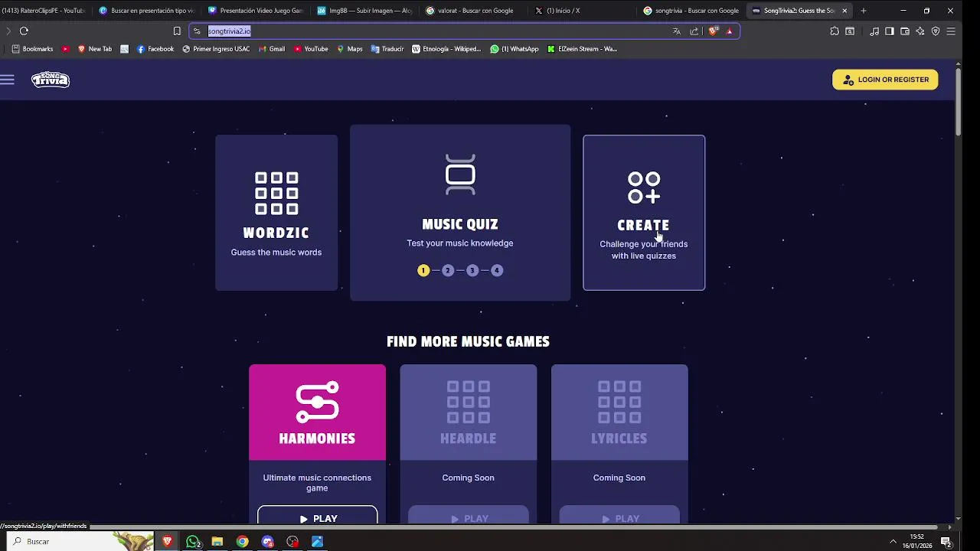Open Brave Rewards triangle icon

coord(730,31)
